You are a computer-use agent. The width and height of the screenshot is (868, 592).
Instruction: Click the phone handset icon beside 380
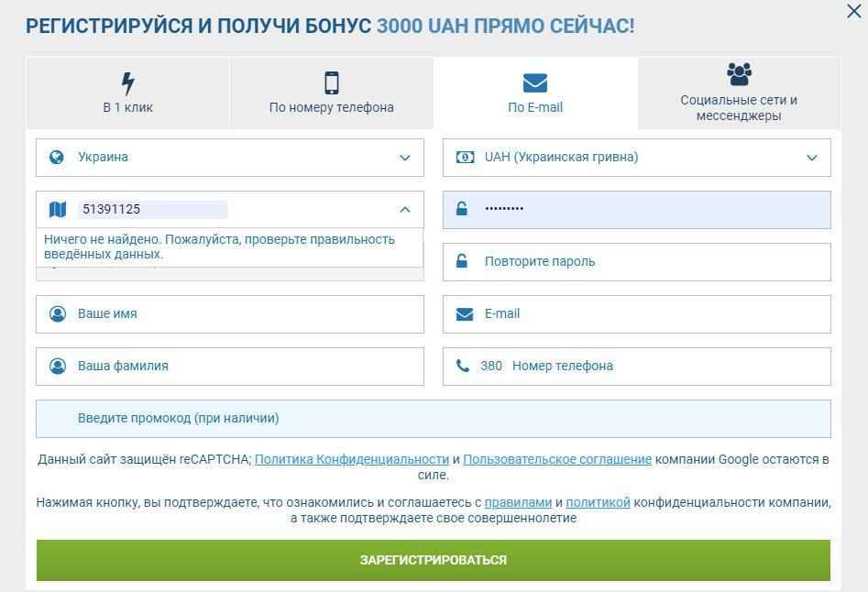(462, 366)
